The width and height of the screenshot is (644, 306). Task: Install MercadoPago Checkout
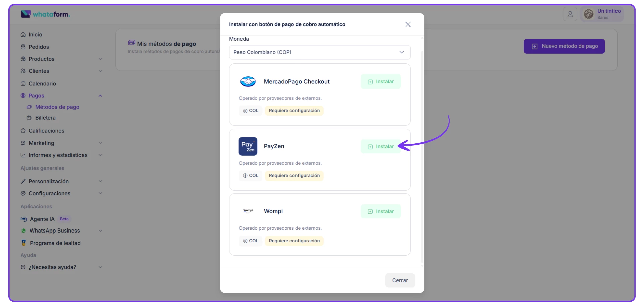coord(381,82)
